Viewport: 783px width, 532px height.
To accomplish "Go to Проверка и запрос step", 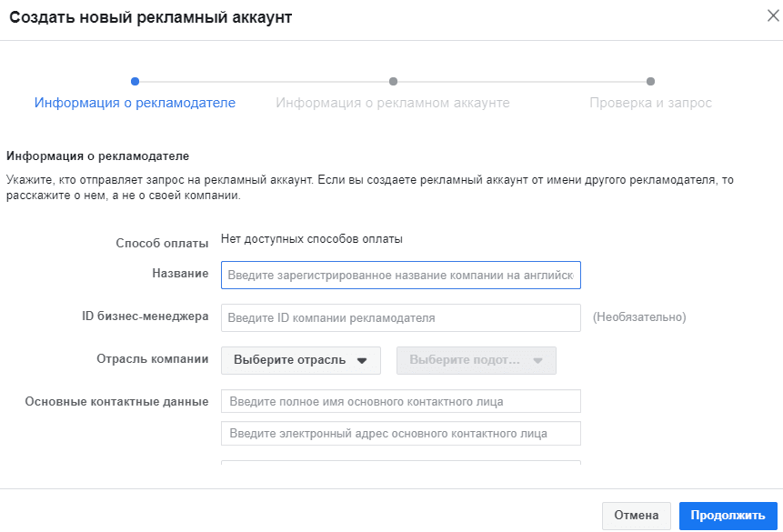I will tap(650, 103).
